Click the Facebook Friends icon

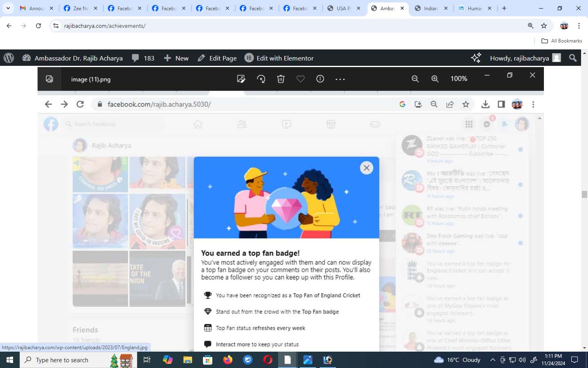point(242,124)
